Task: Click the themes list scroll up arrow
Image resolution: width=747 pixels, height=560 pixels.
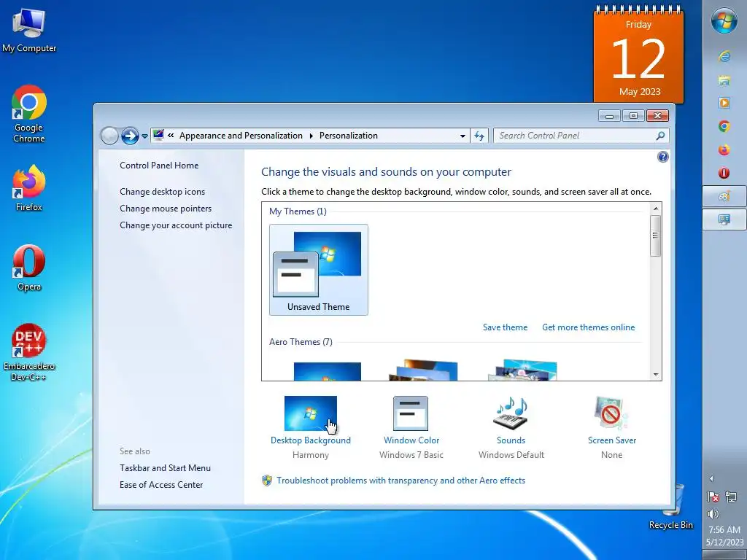Action: 656,209
